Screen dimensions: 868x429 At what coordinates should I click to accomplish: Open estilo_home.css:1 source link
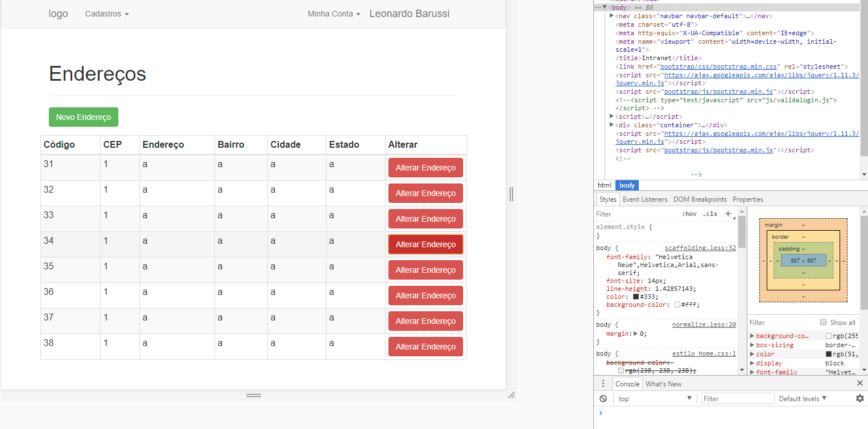pos(704,353)
